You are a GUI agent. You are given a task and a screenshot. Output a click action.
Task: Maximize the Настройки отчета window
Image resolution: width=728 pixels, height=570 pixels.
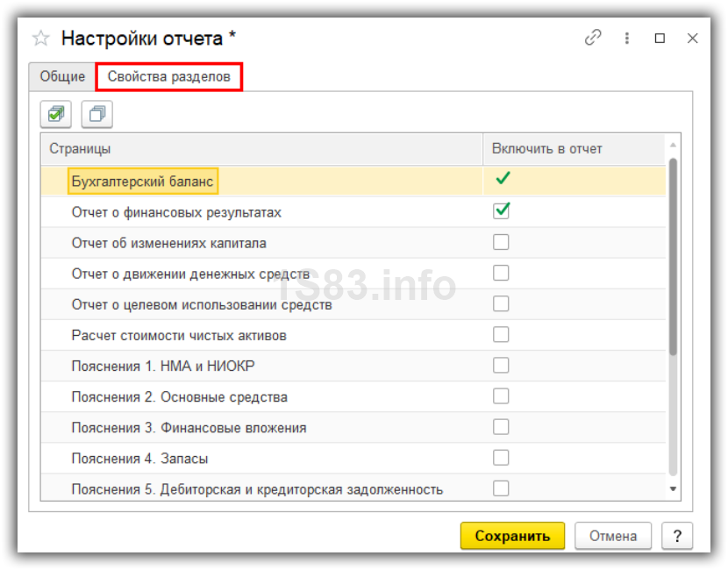(660, 38)
